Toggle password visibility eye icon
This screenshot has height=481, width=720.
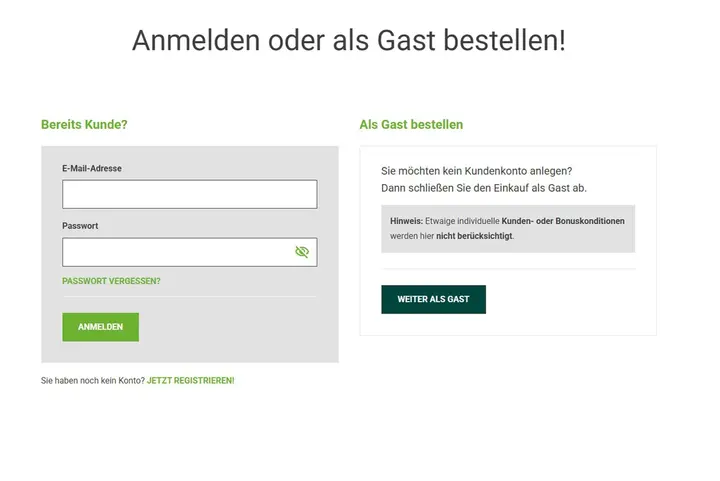[x=302, y=252]
